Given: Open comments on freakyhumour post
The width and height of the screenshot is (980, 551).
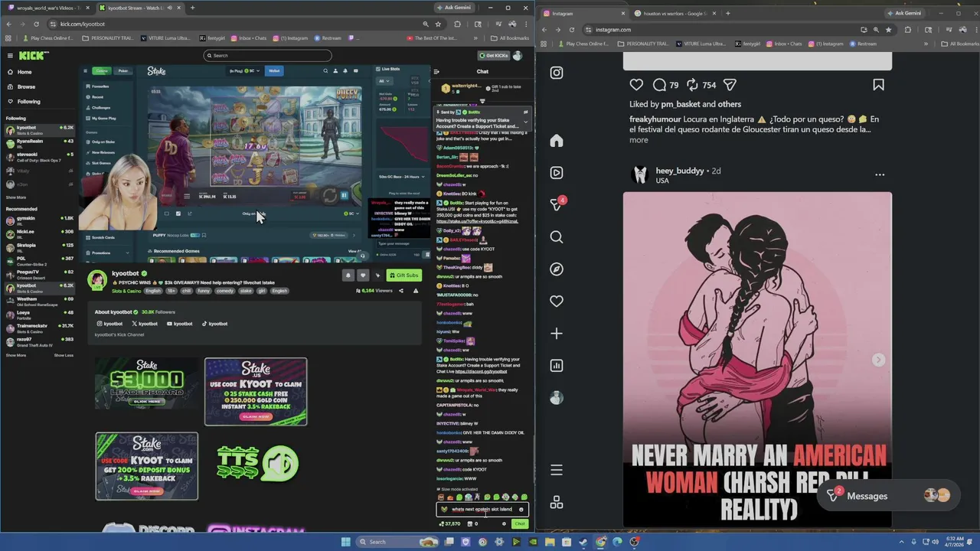Looking at the screenshot, I should [659, 85].
